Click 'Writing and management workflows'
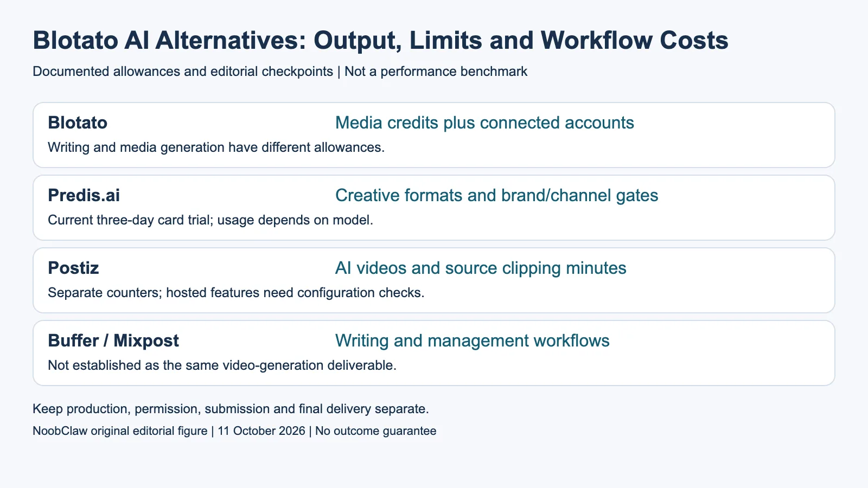 click(x=472, y=341)
